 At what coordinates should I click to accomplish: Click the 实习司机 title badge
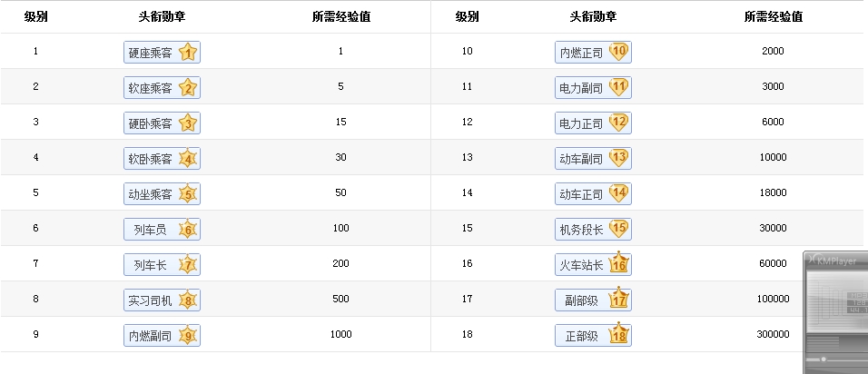pyautogui.click(x=162, y=300)
